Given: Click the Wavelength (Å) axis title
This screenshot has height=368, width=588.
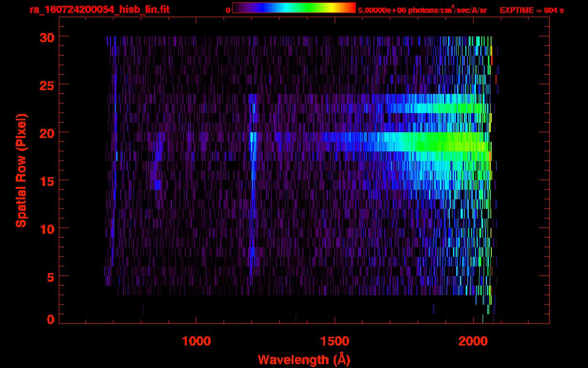Looking at the screenshot, I should pos(304,359).
